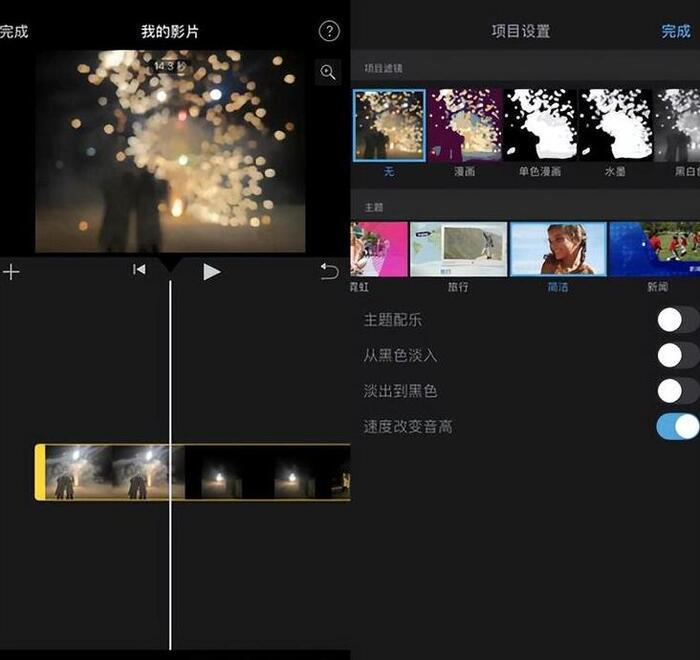700x660 pixels.
Task: Select the 简洁 simple theme
Action: coord(558,250)
